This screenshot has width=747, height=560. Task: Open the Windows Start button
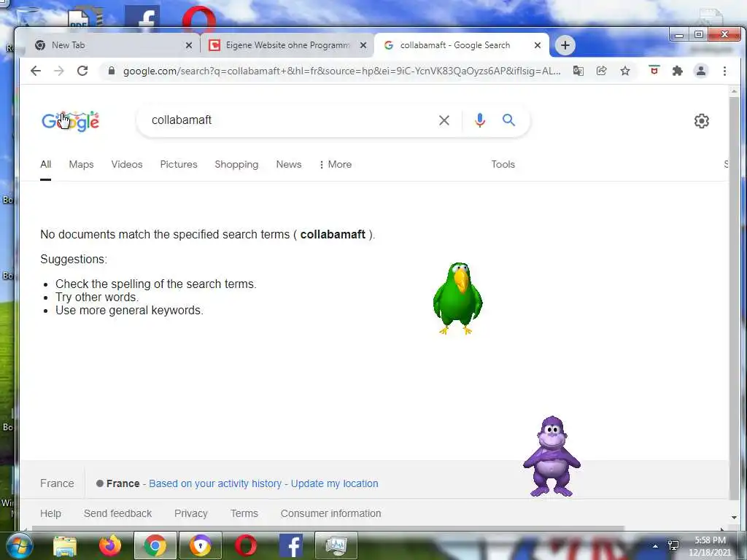[x=18, y=545]
